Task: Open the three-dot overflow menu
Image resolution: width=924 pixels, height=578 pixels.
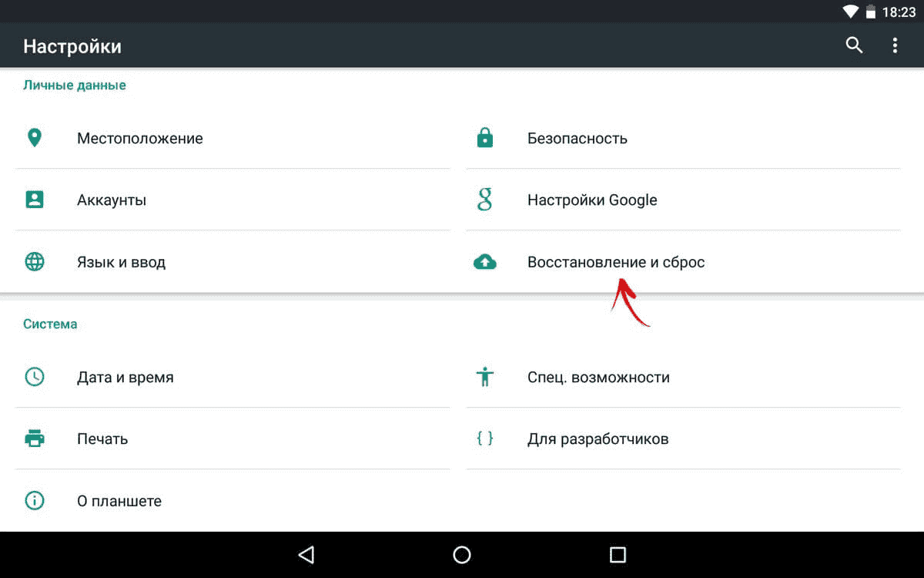Action: [x=895, y=45]
